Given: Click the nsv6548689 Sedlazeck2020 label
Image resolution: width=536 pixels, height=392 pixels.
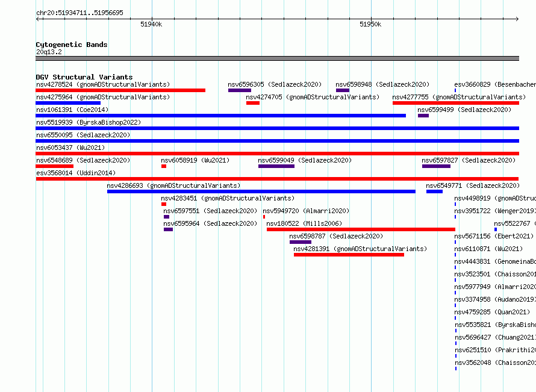Looking at the screenshot, I should 83,160.
